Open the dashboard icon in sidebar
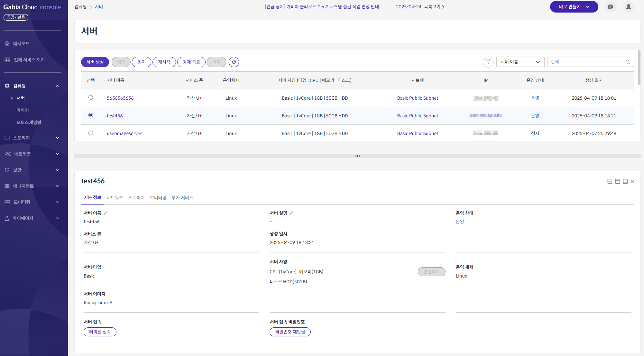Screen dimensions: 644x356 tap(7, 44)
